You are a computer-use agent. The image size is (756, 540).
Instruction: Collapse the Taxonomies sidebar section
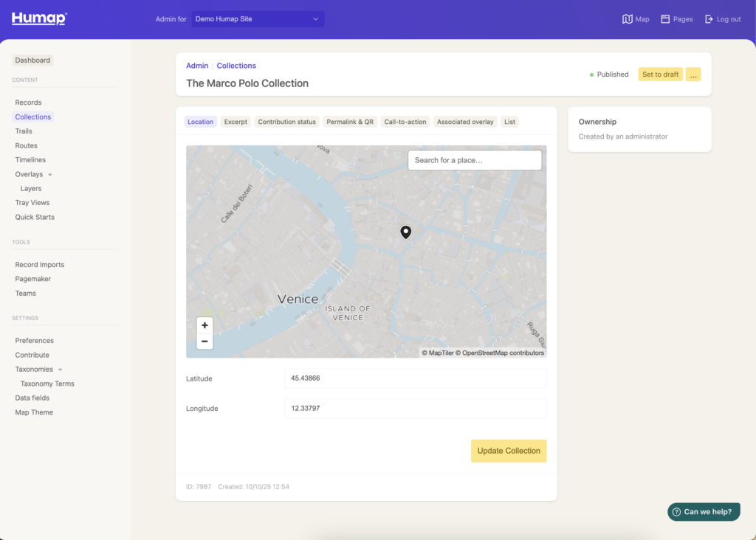click(61, 370)
